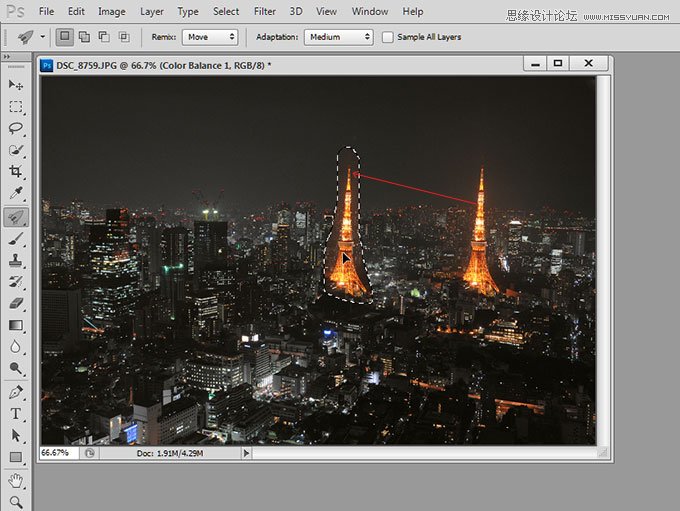Switch to the Hand tool
Image resolution: width=680 pixels, height=511 pixels.
pyautogui.click(x=16, y=480)
